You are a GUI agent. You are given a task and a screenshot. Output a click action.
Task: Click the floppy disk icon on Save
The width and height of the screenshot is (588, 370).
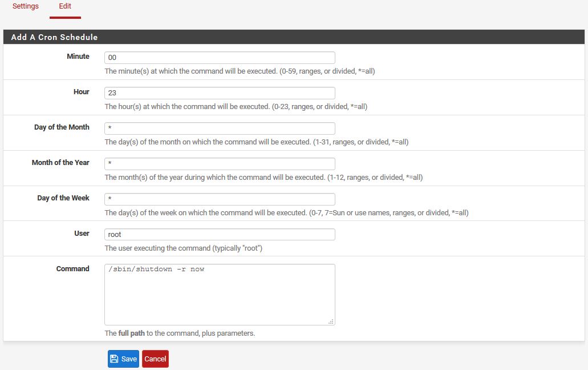coord(114,359)
